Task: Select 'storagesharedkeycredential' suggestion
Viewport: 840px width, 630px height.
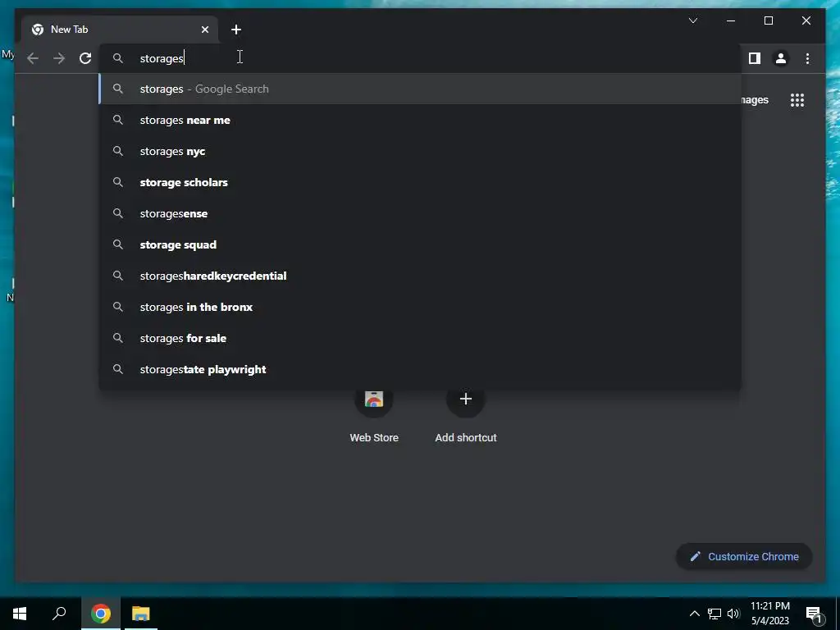Action: coord(420,276)
